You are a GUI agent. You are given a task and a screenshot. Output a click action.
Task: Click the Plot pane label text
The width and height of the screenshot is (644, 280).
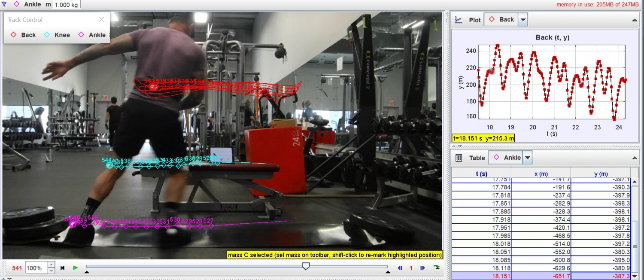coord(475,20)
